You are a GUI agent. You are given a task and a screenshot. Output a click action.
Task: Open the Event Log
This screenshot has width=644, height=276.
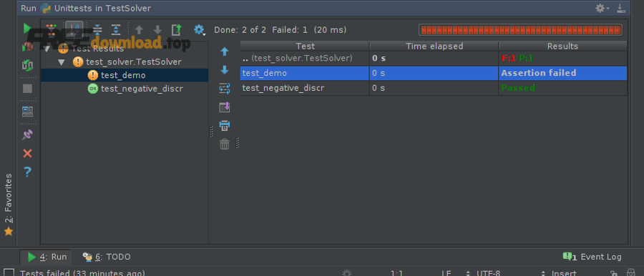point(592,257)
